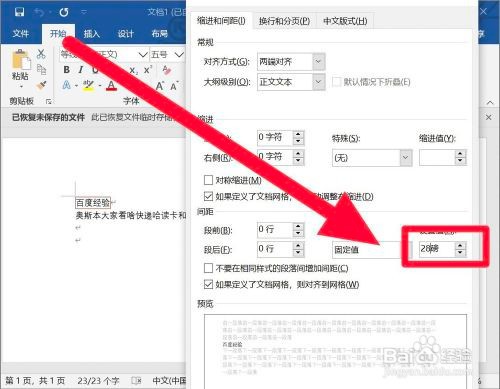Switch to the 布局 ribbon tab

coord(159,33)
